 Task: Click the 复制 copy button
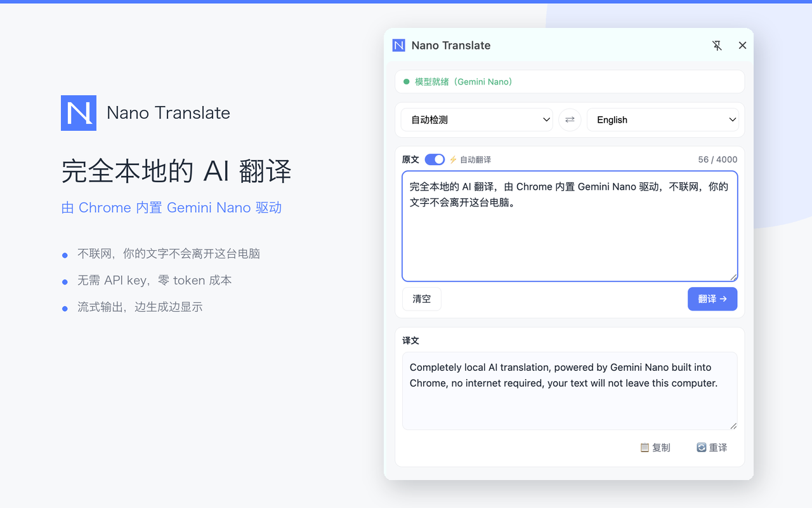pyautogui.click(x=655, y=448)
